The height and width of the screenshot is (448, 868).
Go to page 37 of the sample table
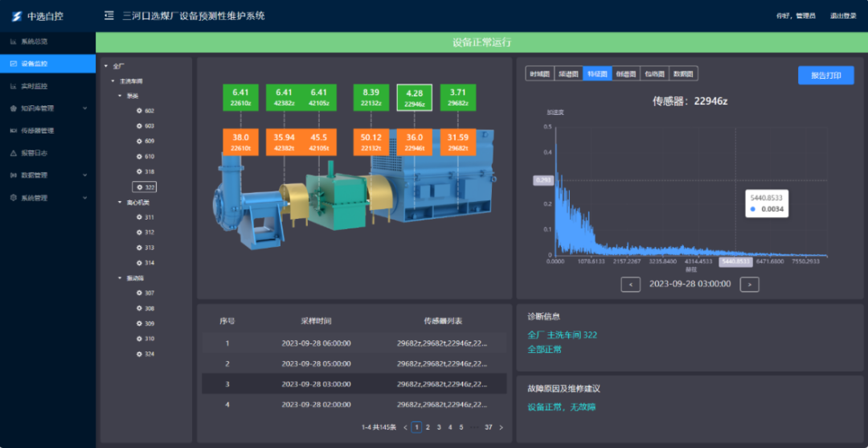tap(488, 427)
